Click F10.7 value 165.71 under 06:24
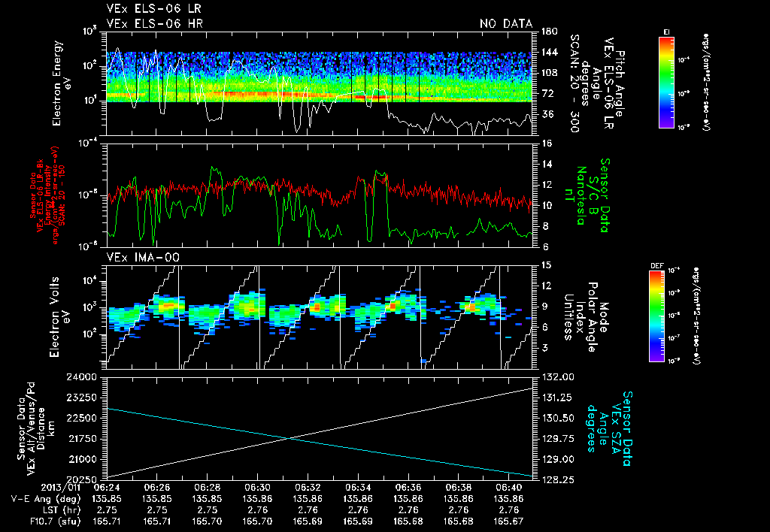The image size is (770, 532). pyautogui.click(x=106, y=521)
